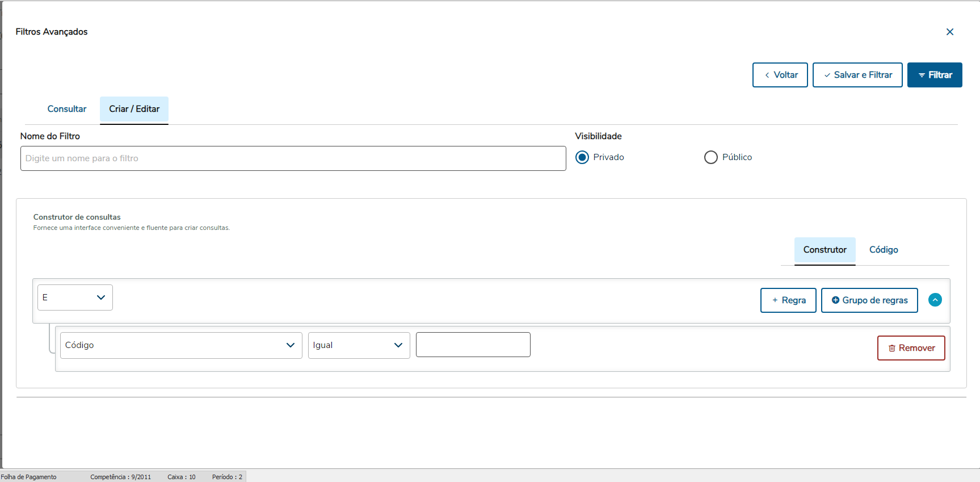Type in the Nome do Filtro field
This screenshot has width=980, height=482.
pos(293,158)
